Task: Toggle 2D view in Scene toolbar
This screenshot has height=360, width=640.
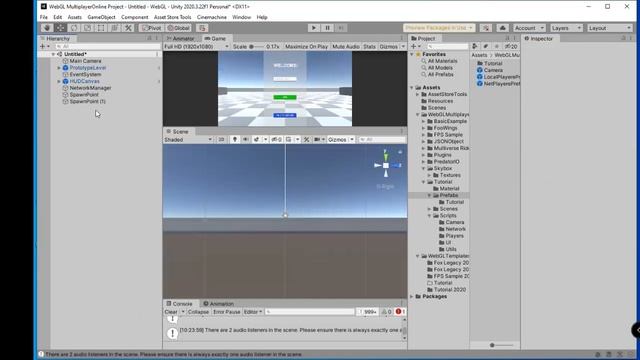Action: tap(221, 140)
